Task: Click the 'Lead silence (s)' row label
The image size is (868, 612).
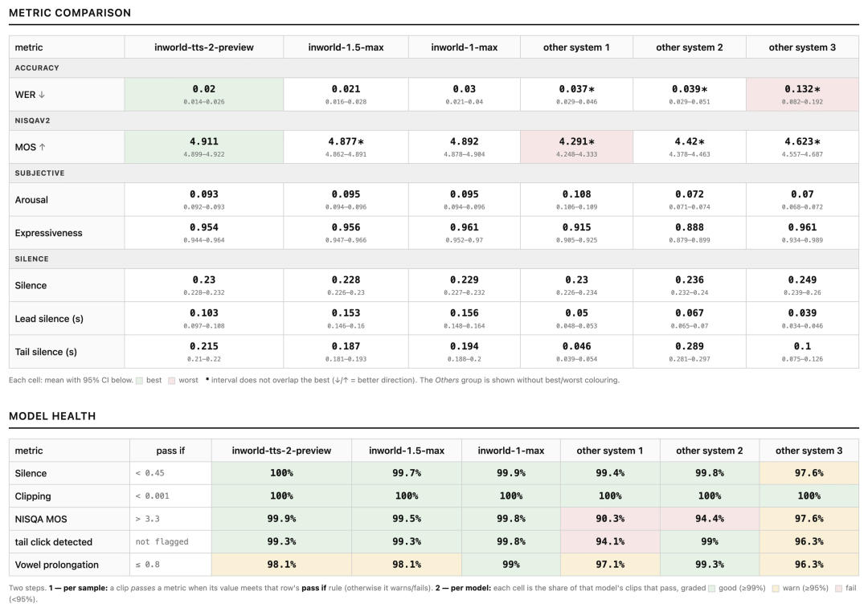Action: 49,319
